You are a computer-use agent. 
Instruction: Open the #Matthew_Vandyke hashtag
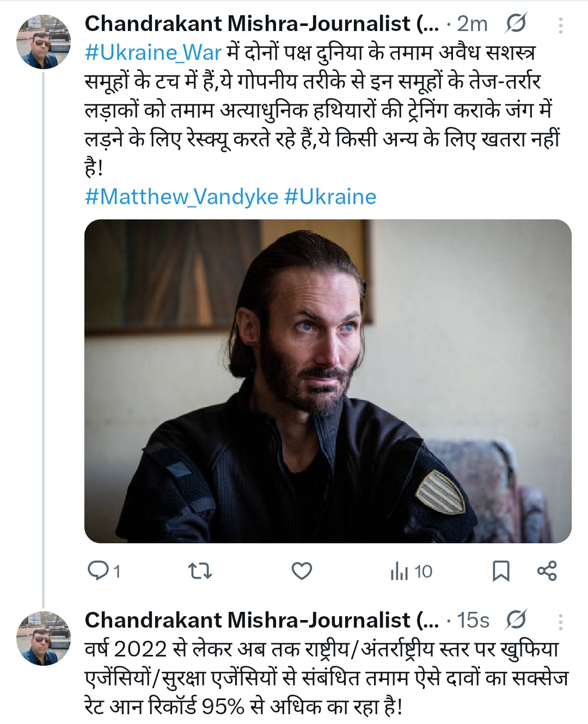tap(181, 197)
